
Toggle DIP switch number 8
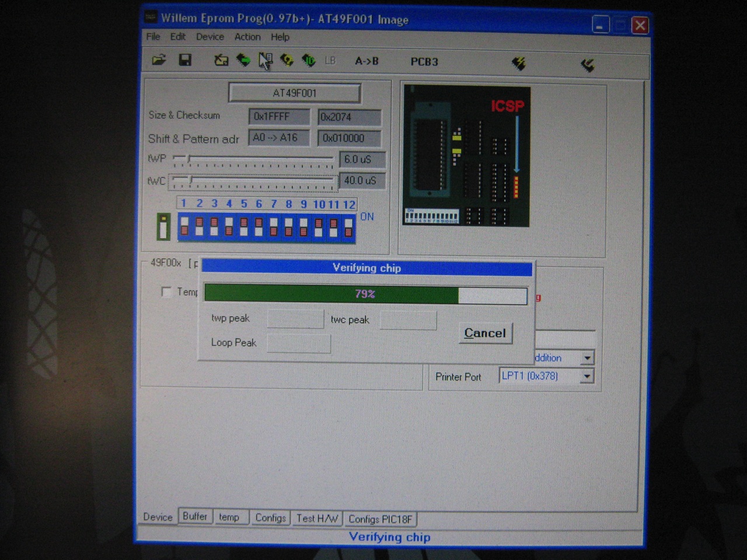point(288,226)
